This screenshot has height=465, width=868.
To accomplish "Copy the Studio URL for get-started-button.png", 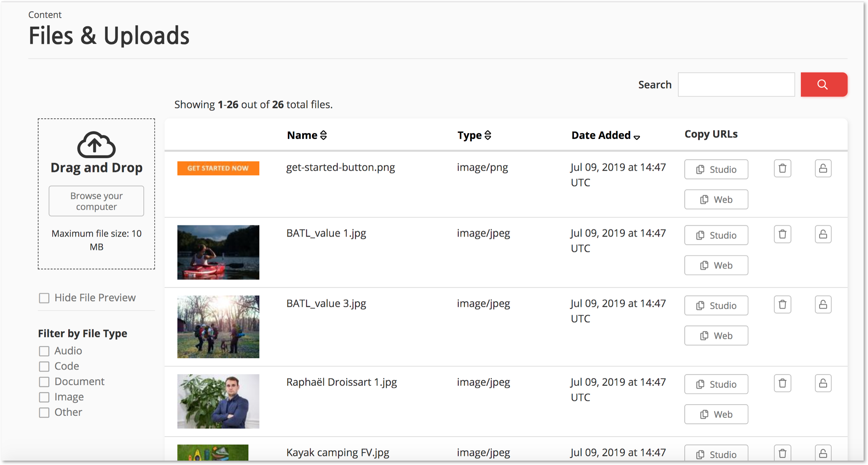I will pos(716,169).
